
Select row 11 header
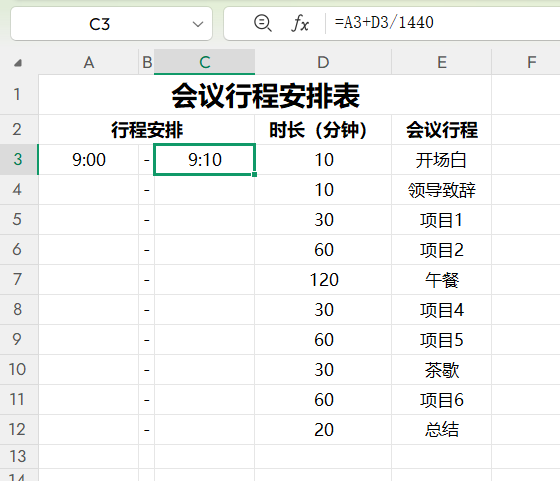19,399
